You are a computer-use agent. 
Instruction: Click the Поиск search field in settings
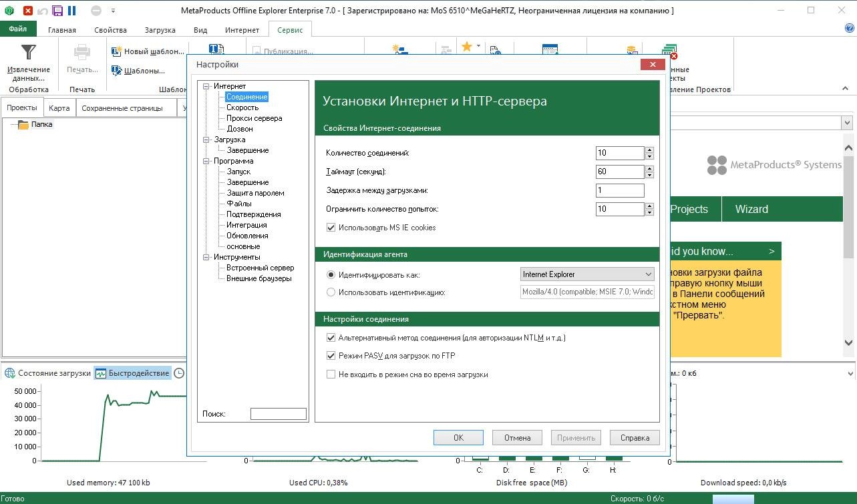tap(279, 414)
